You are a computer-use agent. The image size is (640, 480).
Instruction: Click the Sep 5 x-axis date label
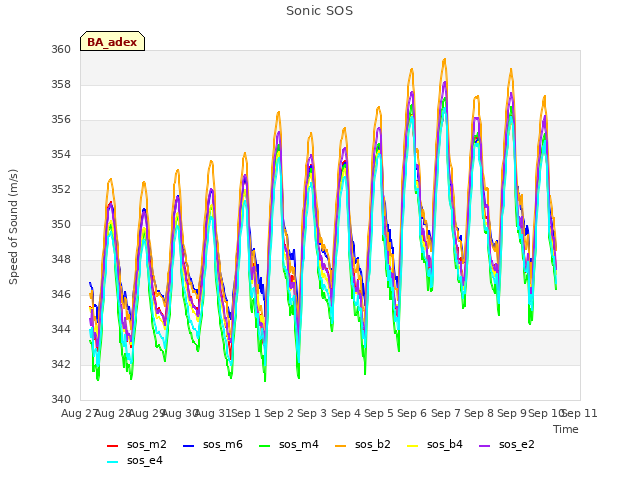(379, 413)
